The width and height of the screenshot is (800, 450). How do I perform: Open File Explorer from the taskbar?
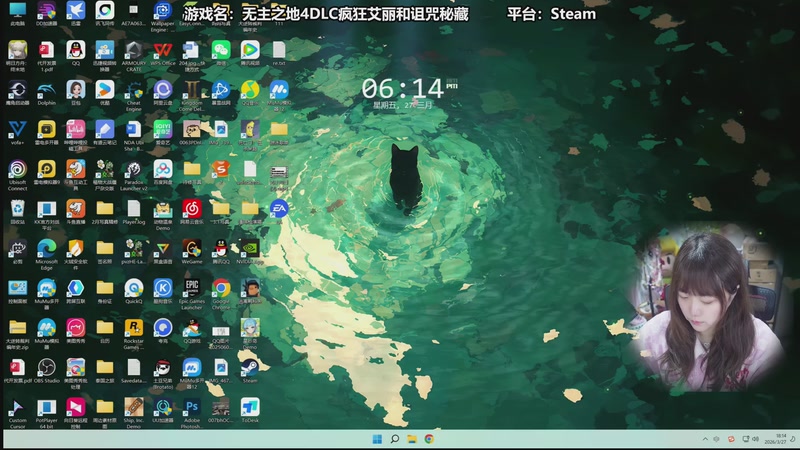click(412, 439)
